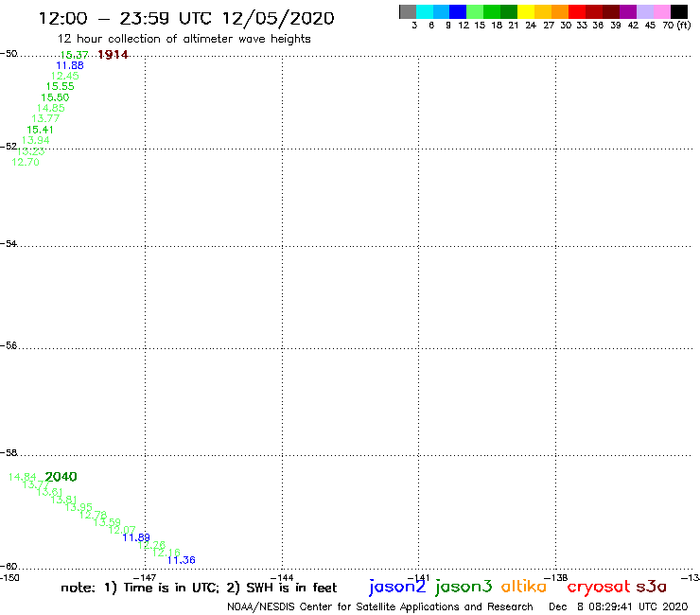This screenshot has width=700, height=615.
Task: Click the -58 latitude axis label
Action: [x=9, y=453]
